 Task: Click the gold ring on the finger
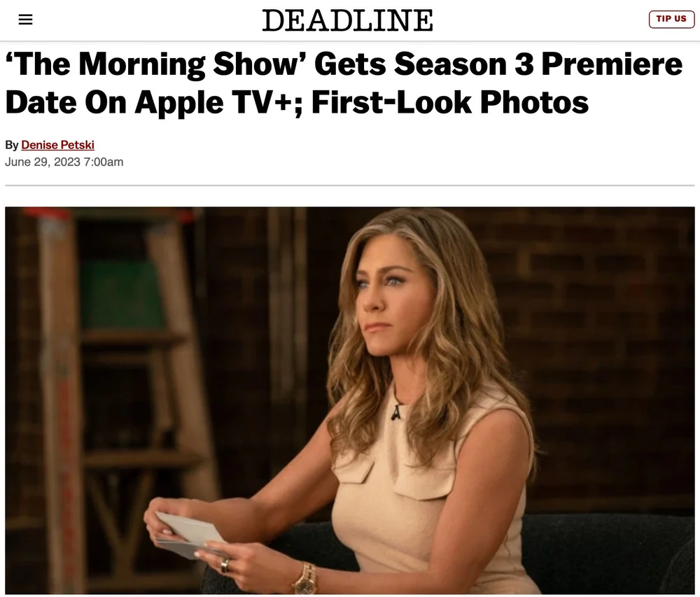coord(225,565)
